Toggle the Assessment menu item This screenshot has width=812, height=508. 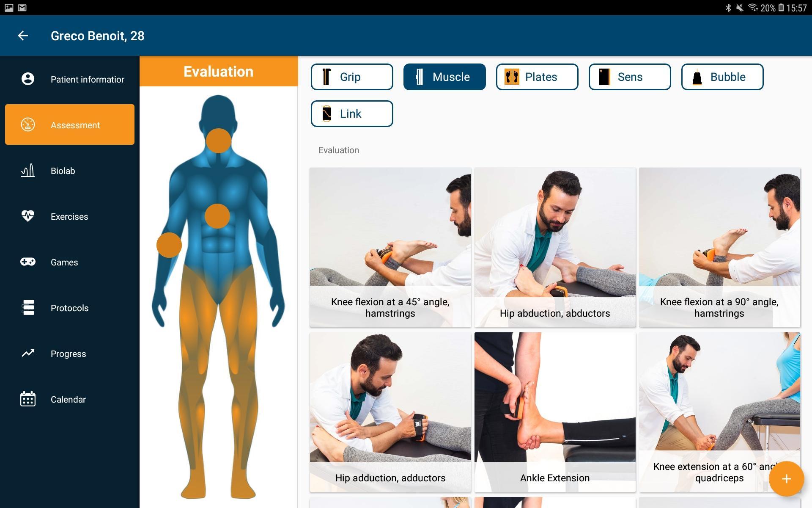tap(69, 124)
